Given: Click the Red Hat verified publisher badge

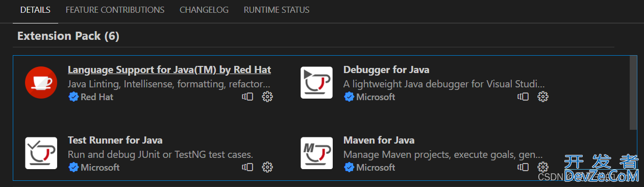Looking at the screenshot, I should 73,97.
